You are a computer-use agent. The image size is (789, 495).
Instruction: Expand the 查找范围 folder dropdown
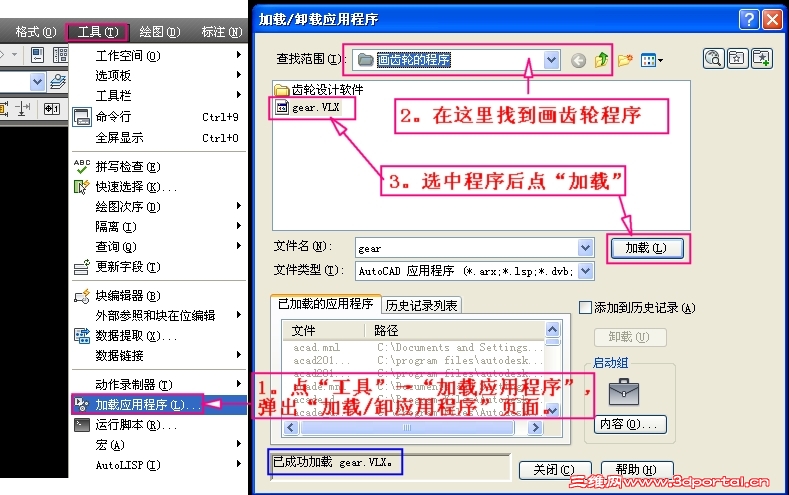pos(551,60)
